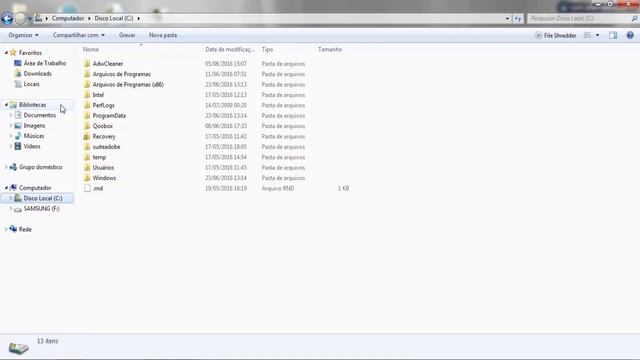Open the recent pages dropdown arrow
The width and height of the screenshot is (640, 360).
click(x=29, y=19)
